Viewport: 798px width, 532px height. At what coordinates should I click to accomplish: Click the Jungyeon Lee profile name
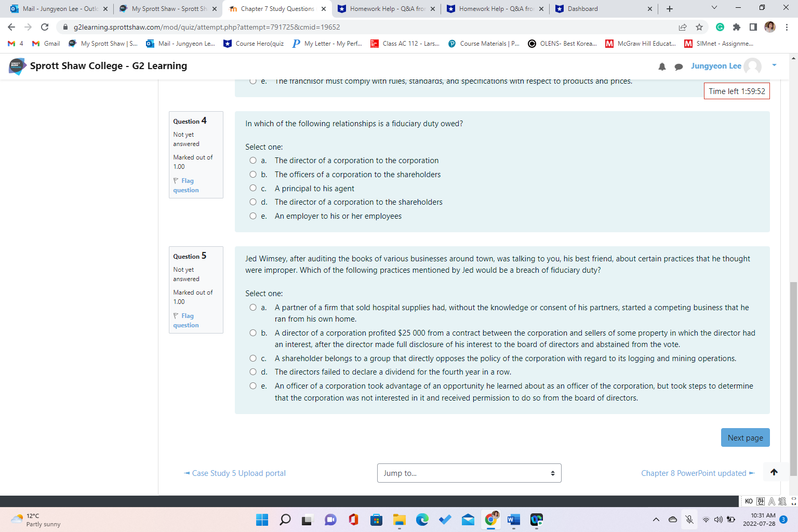click(716, 66)
